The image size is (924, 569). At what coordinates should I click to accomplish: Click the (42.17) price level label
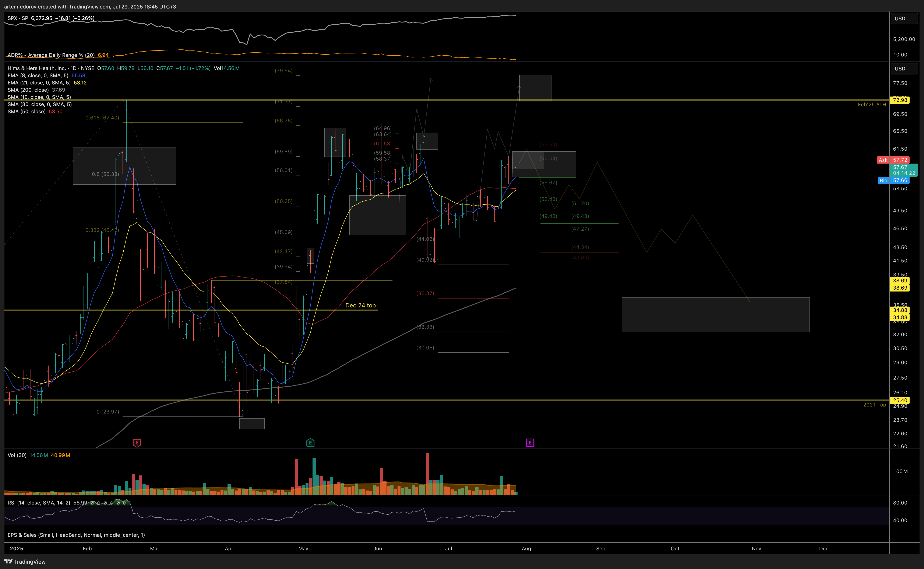click(283, 251)
